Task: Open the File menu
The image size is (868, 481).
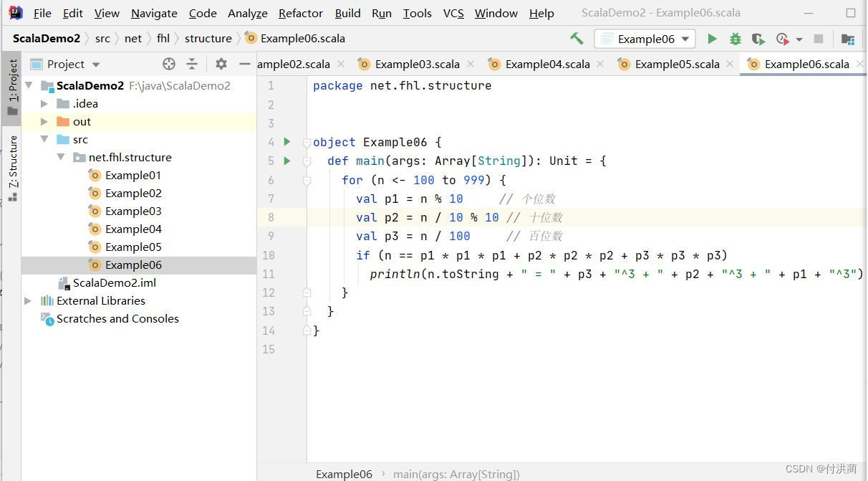Action: pos(42,13)
